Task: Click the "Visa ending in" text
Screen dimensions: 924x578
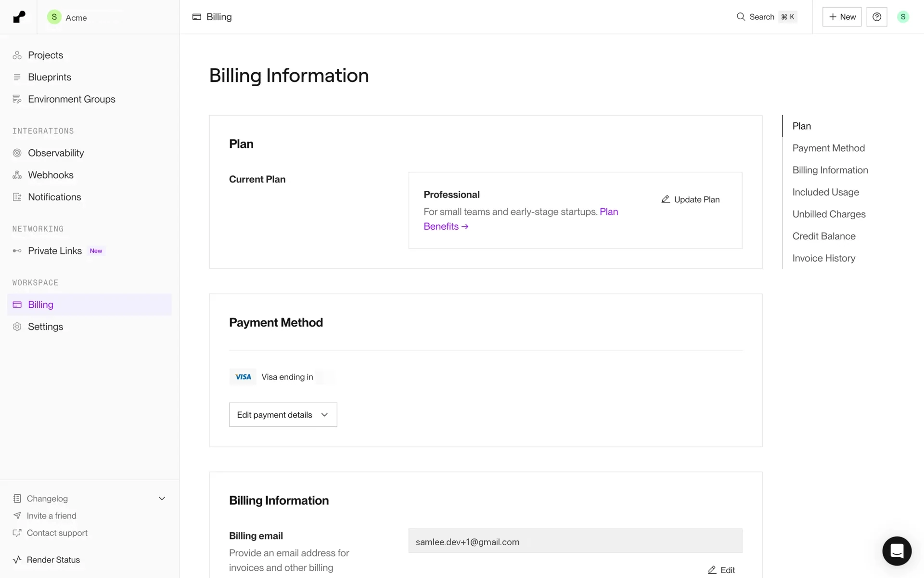Action: tap(287, 377)
